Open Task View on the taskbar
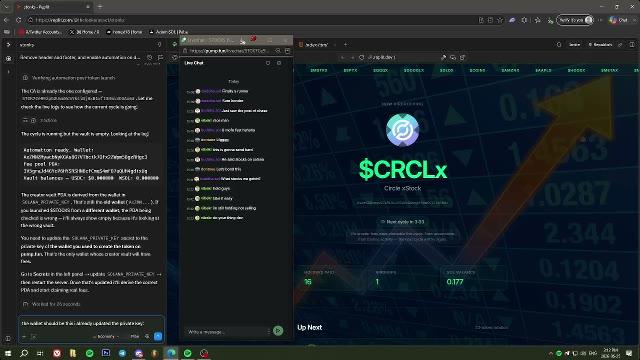 point(40,353)
